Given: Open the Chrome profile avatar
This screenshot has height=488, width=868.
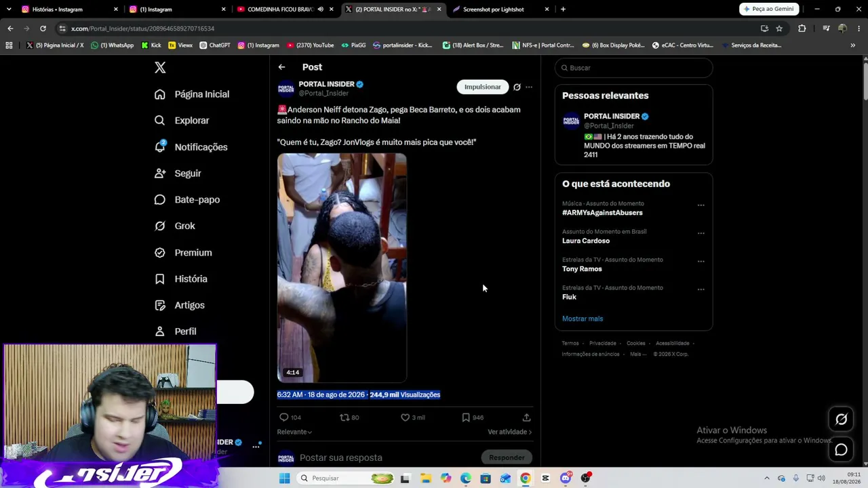Looking at the screenshot, I should 842,28.
